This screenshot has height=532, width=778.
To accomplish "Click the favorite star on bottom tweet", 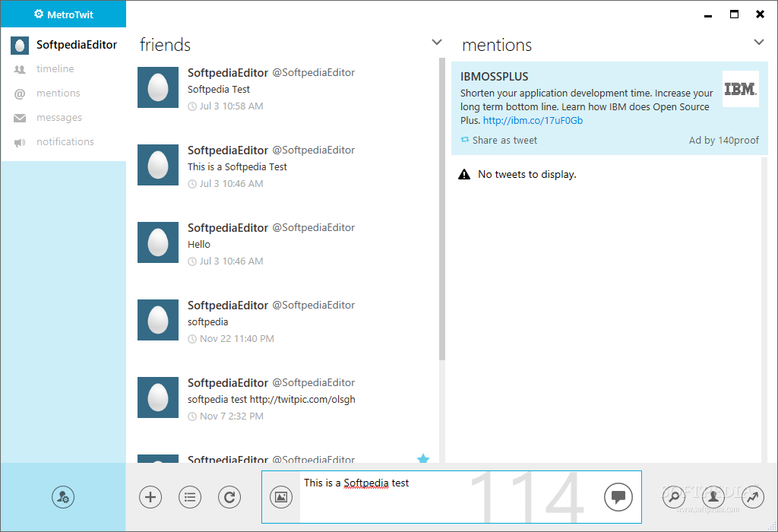I will point(423,458).
